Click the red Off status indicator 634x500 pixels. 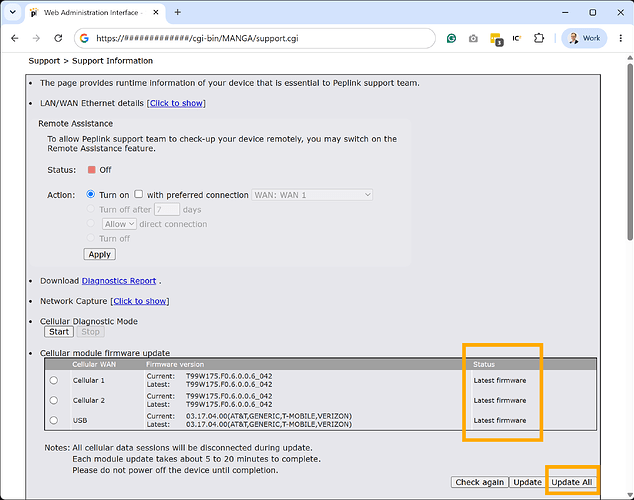click(x=92, y=170)
